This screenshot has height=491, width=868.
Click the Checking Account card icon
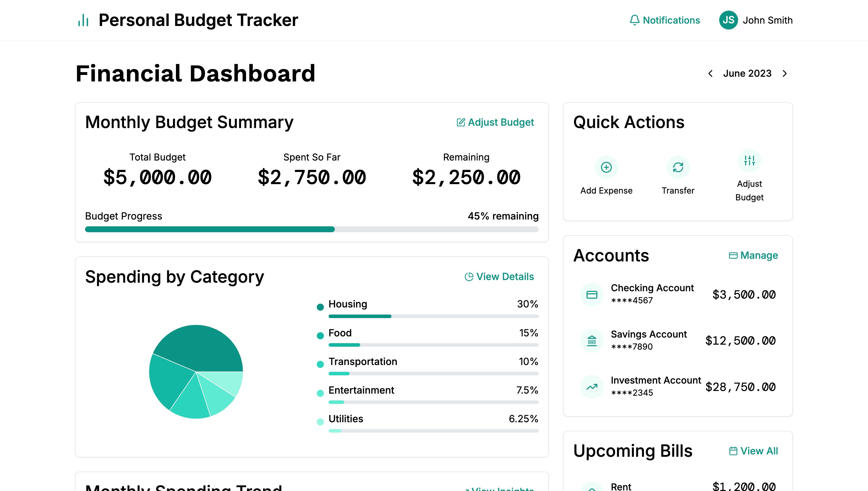point(592,295)
